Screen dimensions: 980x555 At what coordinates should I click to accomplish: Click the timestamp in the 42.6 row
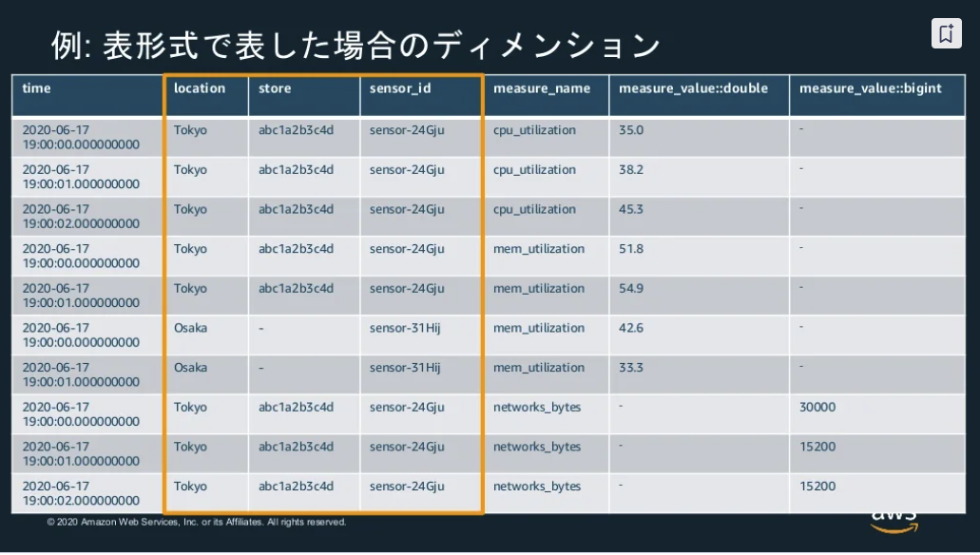81,335
